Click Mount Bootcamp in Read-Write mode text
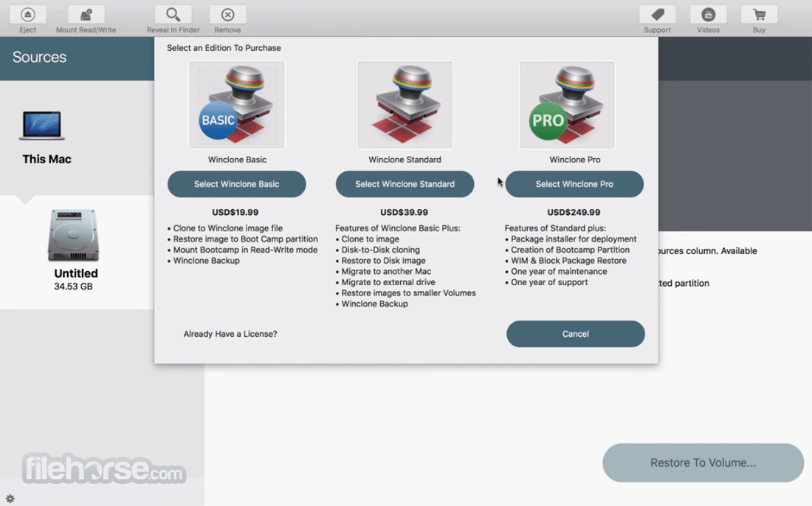812x506 pixels. 246,250
